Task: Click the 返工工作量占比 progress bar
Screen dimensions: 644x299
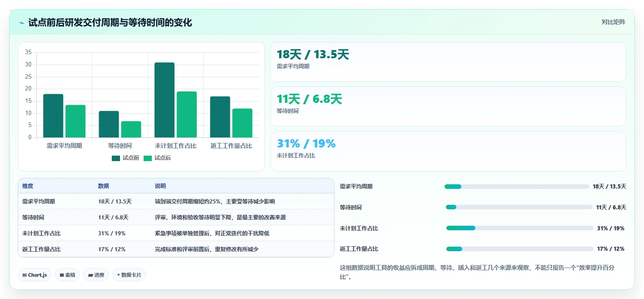Action: [x=520, y=249]
